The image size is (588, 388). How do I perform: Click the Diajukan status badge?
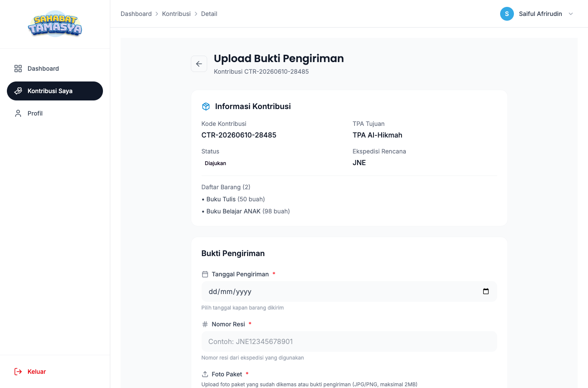215,163
